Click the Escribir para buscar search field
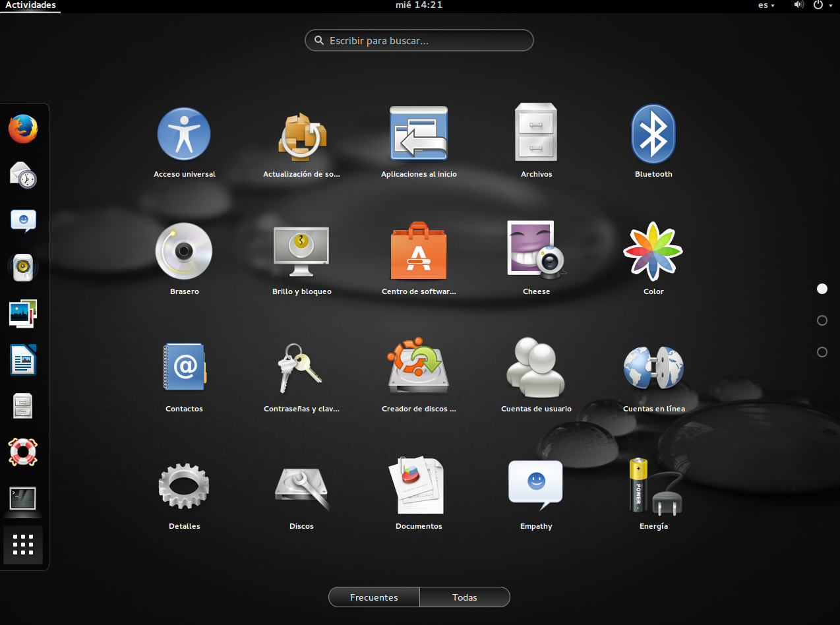 pyautogui.click(x=419, y=40)
